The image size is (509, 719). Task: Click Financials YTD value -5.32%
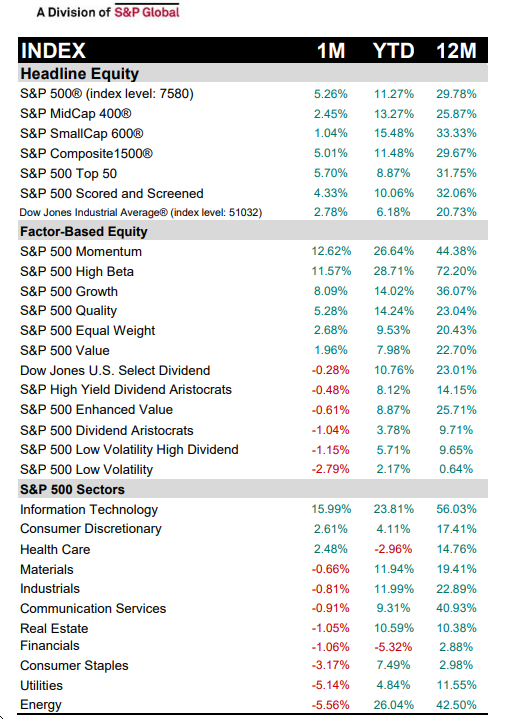393,647
